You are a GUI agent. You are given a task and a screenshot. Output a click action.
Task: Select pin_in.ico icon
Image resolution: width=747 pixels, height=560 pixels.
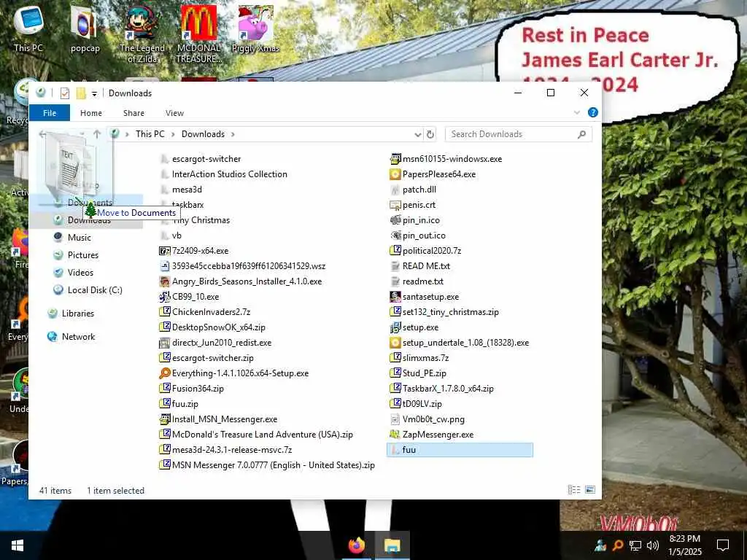pos(395,220)
